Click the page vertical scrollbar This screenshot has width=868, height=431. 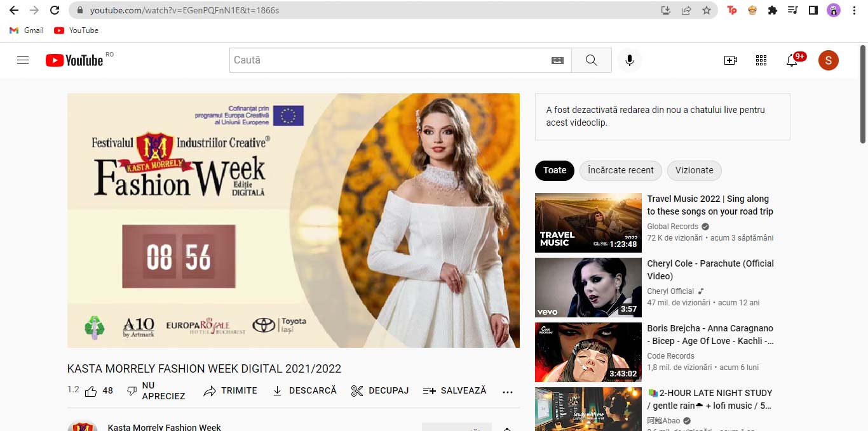(863, 95)
